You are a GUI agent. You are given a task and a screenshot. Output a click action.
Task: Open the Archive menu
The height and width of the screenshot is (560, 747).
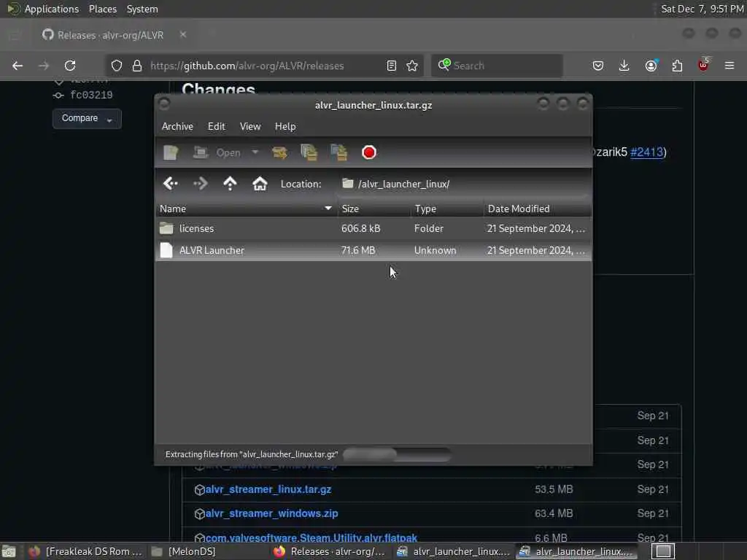[x=177, y=126]
